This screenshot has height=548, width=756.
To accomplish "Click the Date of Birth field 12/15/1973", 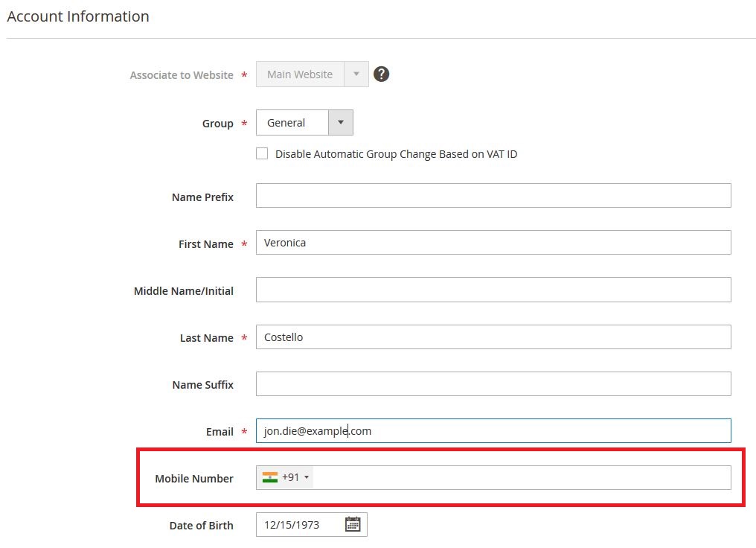I will (x=298, y=525).
